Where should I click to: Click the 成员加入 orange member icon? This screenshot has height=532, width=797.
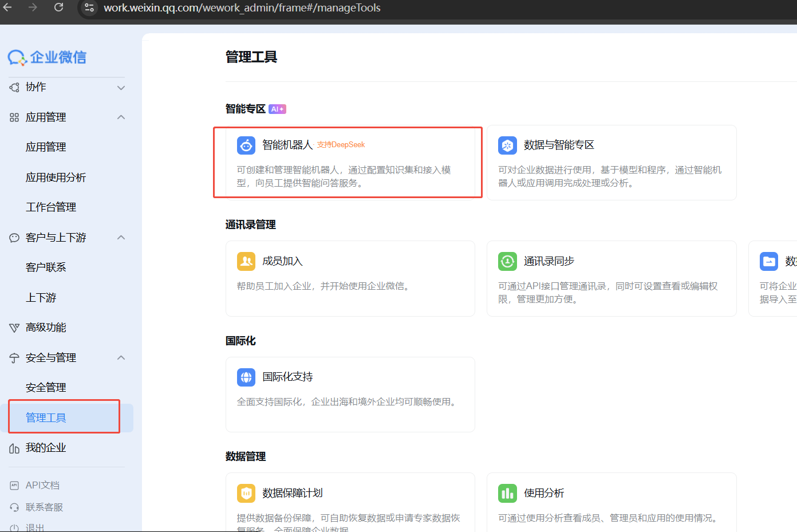[246, 261]
